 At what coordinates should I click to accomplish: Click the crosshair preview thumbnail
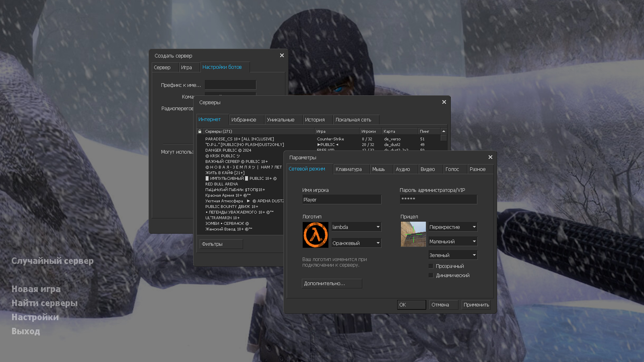coord(413,234)
